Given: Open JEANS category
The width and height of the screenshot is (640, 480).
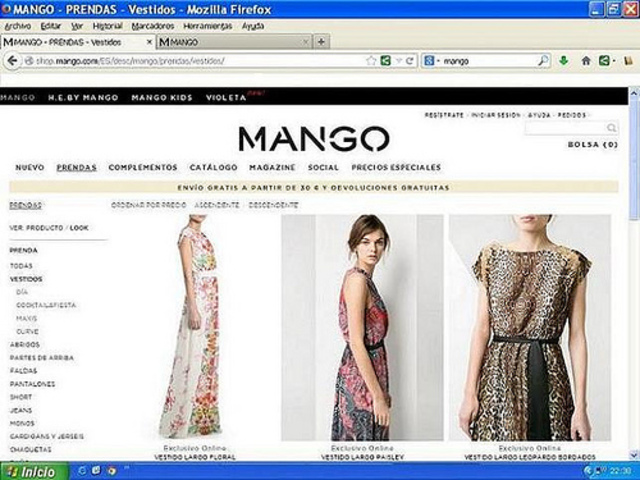Looking at the screenshot, I should click(x=21, y=411).
